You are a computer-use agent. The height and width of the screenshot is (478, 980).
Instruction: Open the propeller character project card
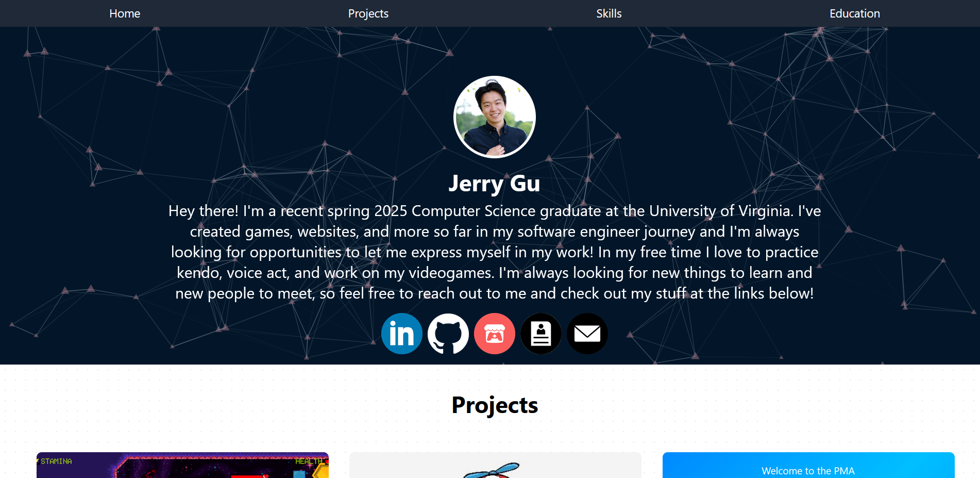coord(495,465)
